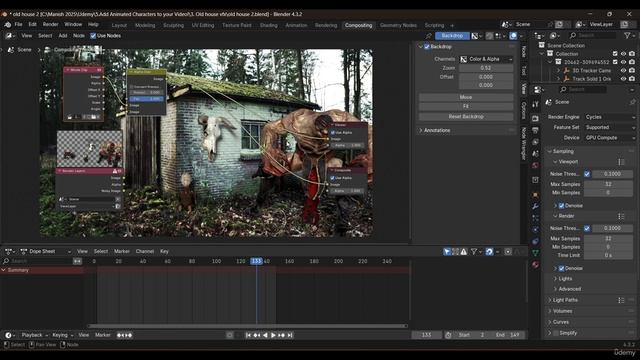This screenshot has height=360, width=640.
Task: Click the blue Backdrop header button
Action: click(452, 36)
